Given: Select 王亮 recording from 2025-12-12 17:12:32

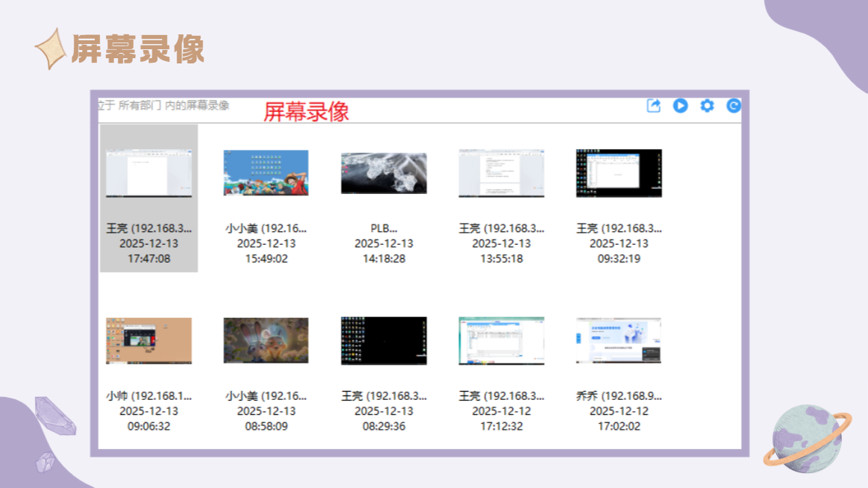Looking at the screenshot, I should coord(502,366).
